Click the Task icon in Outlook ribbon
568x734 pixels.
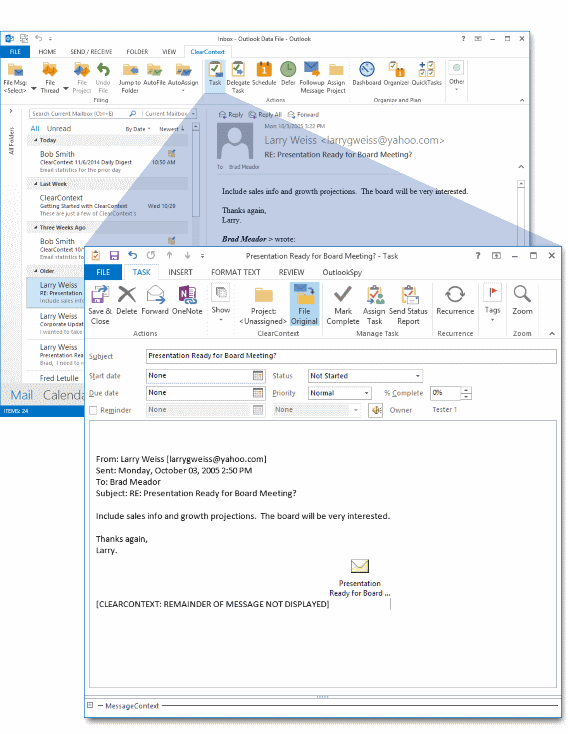click(215, 74)
